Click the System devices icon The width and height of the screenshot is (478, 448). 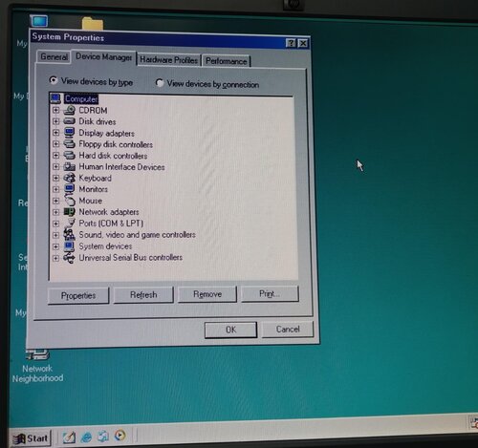click(69, 246)
